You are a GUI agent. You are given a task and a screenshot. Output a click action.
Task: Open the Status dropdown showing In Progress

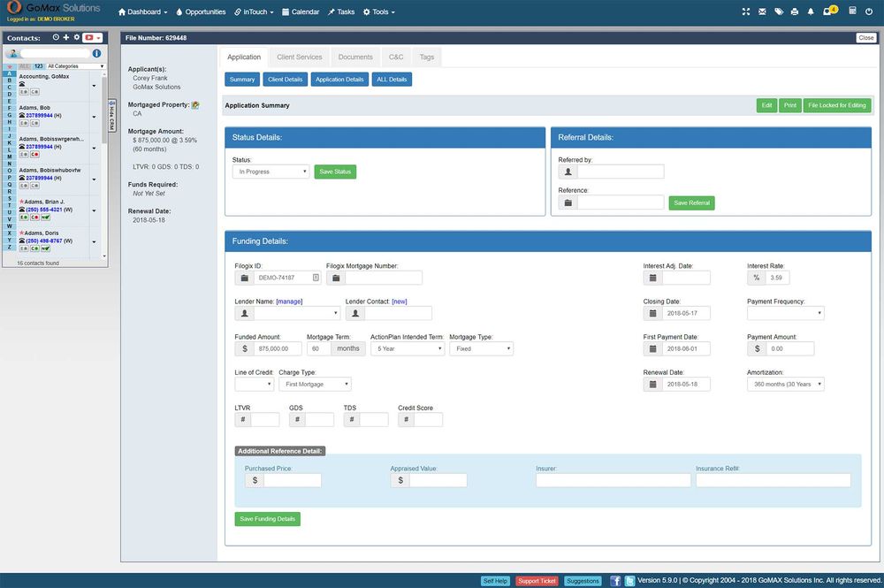click(x=271, y=172)
